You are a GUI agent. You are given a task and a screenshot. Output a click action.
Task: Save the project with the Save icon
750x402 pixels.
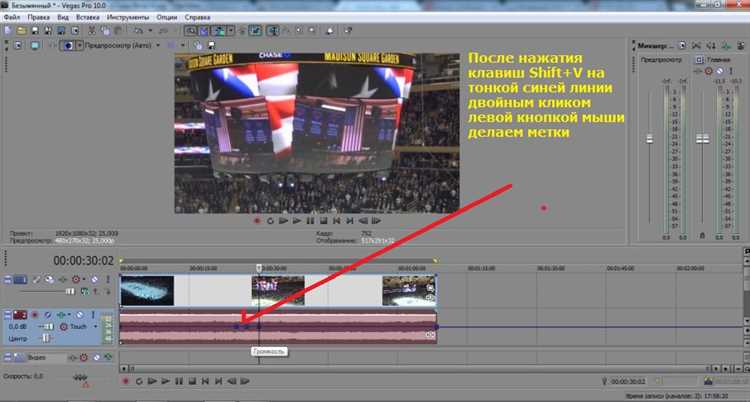pyautogui.click(x=35, y=31)
